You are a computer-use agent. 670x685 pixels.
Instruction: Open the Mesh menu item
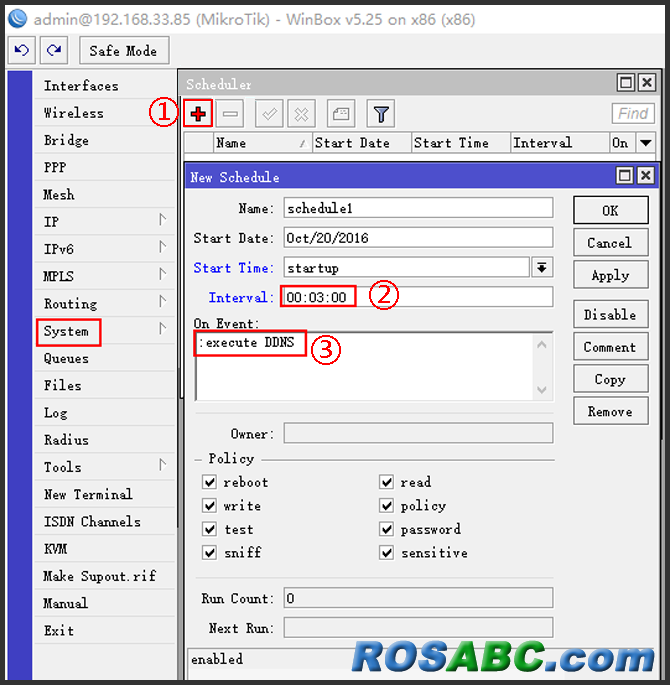coord(104,194)
